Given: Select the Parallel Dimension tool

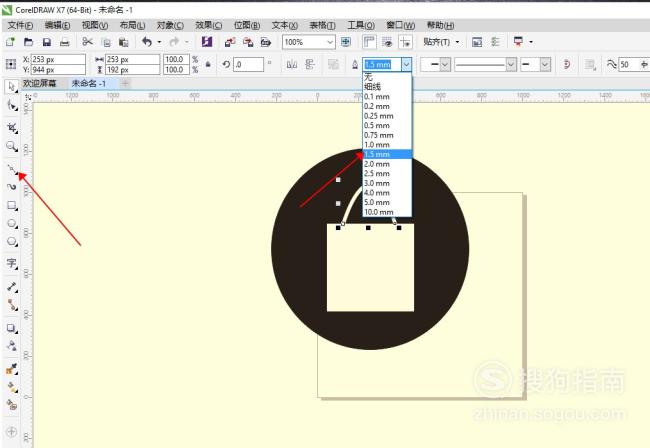Looking at the screenshot, I should [x=12, y=286].
